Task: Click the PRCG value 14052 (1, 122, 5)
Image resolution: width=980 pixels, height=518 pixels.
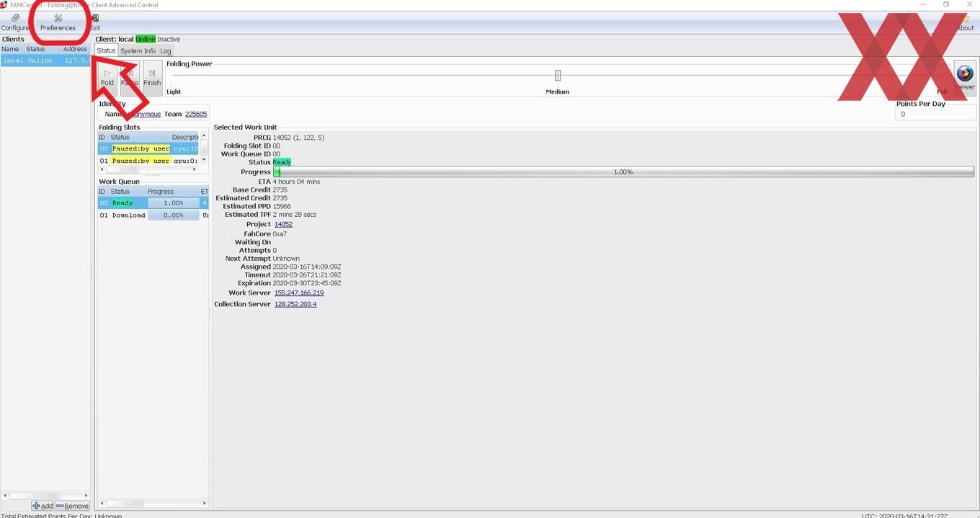Action: 298,138
